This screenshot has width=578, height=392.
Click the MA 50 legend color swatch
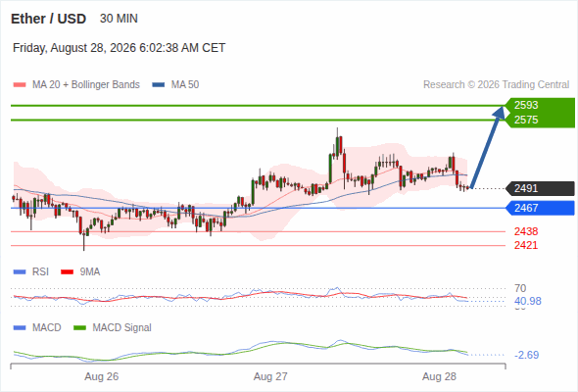coord(159,85)
